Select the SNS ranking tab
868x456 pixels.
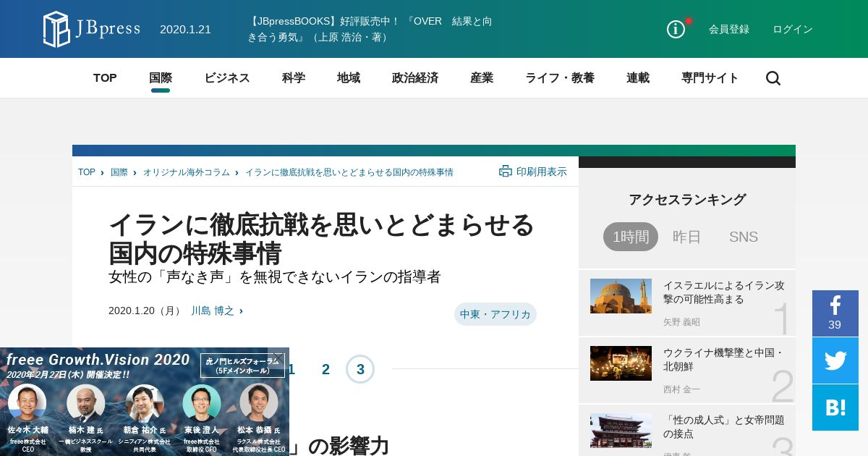744,237
